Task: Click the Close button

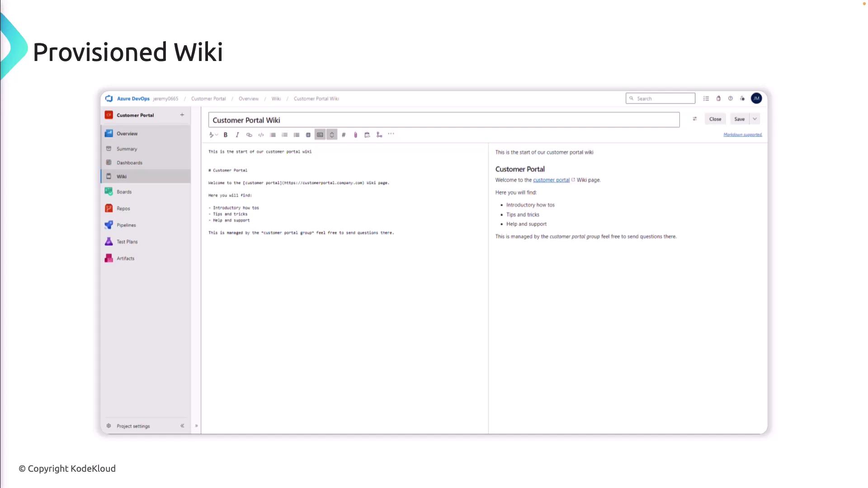Action: [715, 119]
